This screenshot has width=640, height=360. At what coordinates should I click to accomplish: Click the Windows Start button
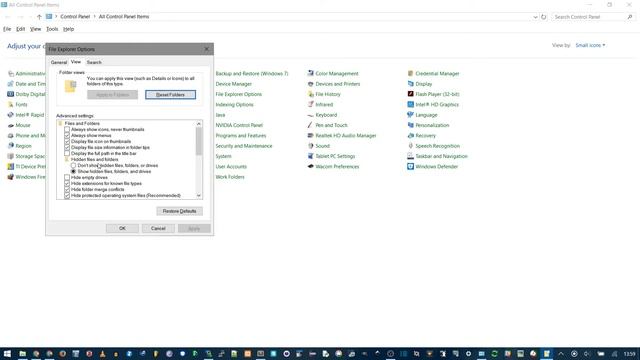point(7,353)
